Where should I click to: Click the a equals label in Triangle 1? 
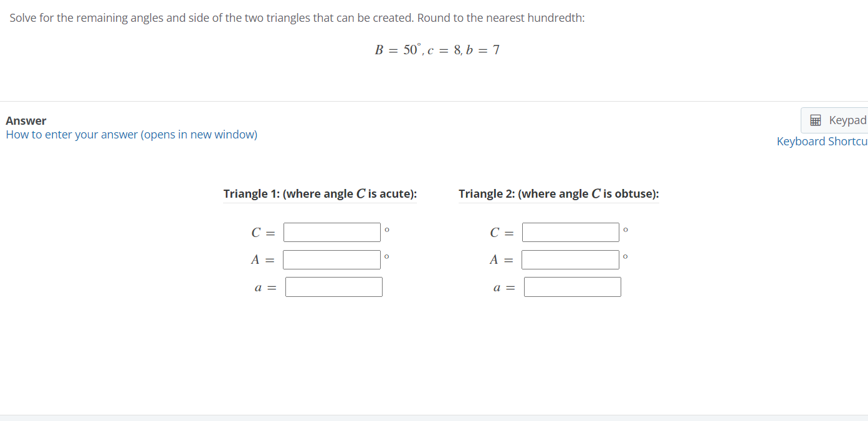pos(264,287)
